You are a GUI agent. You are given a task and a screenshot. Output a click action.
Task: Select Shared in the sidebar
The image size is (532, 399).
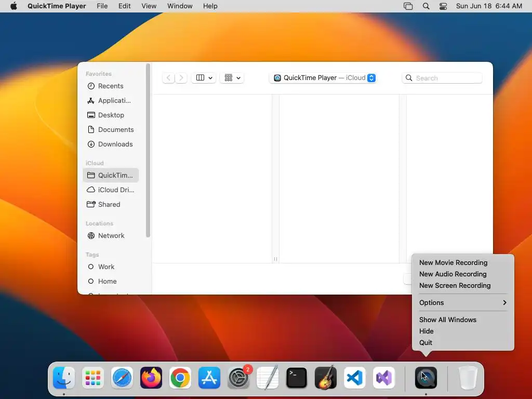click(x=111, y=205)
